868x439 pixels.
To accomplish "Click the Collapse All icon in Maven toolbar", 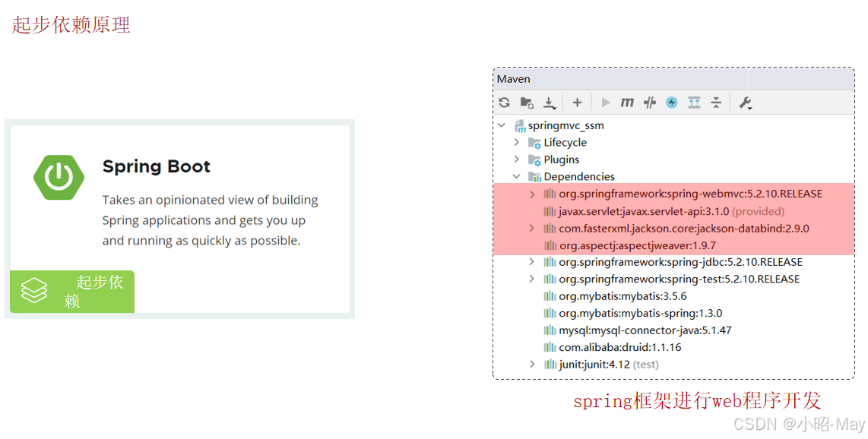I will coord(716,103).
